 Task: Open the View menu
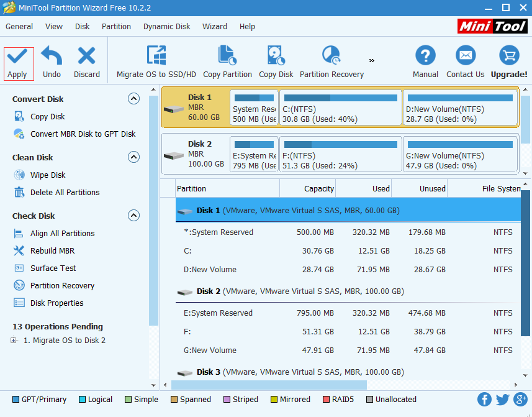(54, 27)
